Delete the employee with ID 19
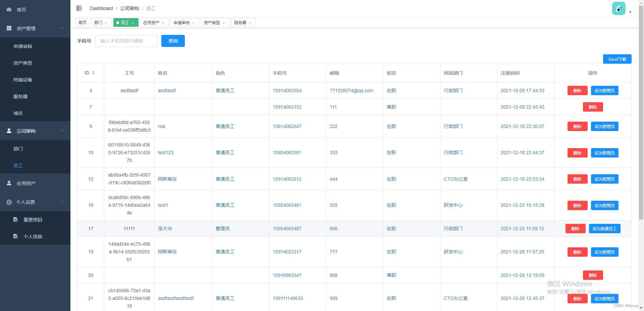The height and width of the screenshot is (311, 644). 577,252
